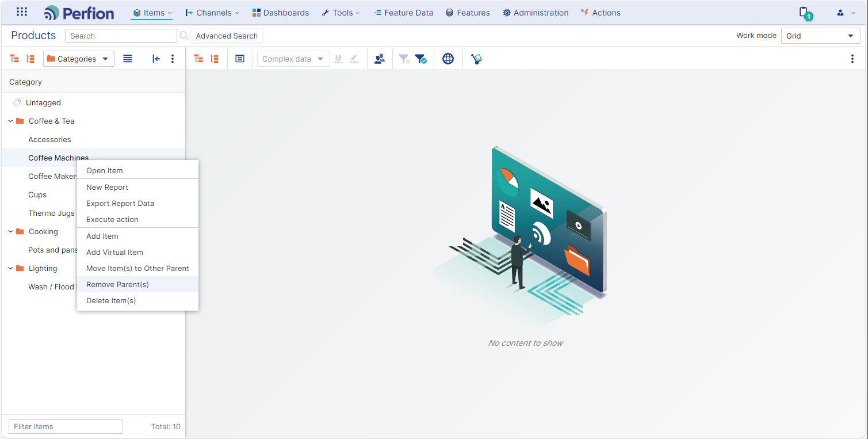The image size is (868, 439).
Task: Expand all rows in main toolbar
Action: coord(198,59)
